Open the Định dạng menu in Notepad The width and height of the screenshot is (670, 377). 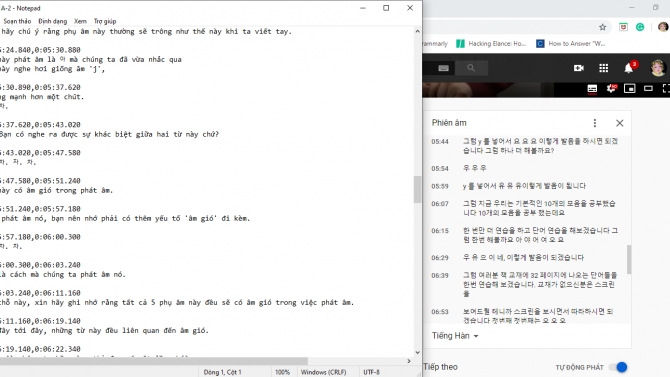[53, 21]
